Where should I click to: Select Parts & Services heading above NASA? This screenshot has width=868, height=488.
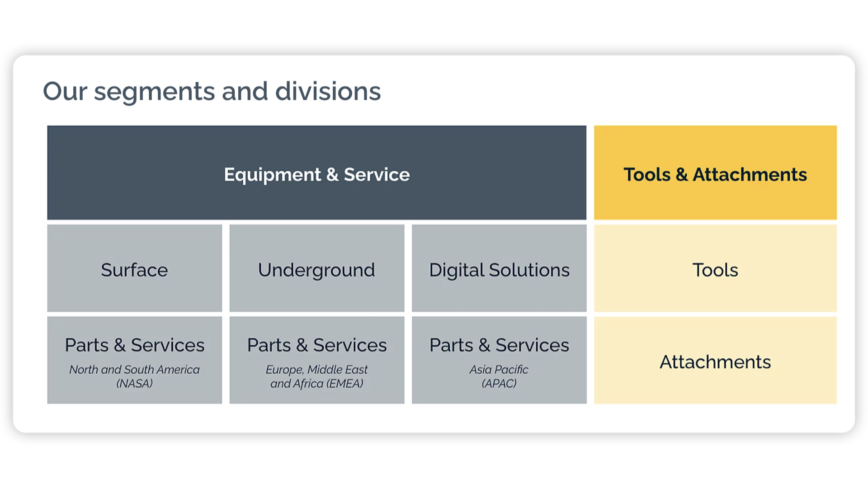point(134,345)
